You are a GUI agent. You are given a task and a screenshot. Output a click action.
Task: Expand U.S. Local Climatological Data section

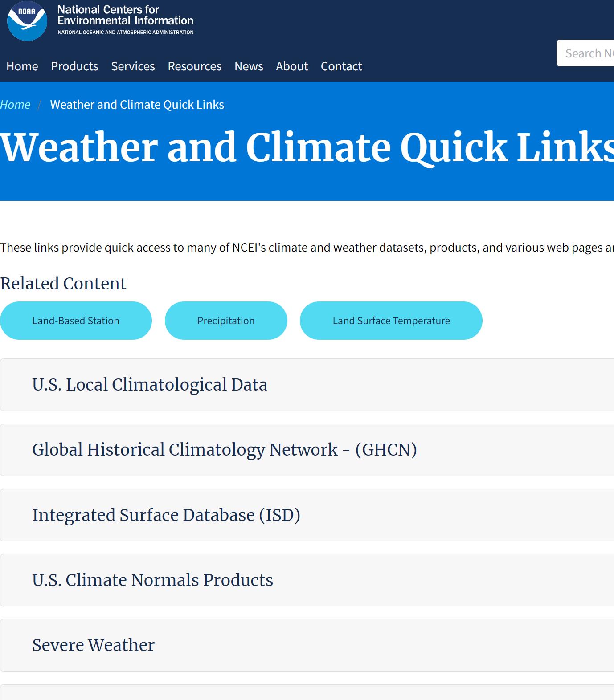coord(307,385)
